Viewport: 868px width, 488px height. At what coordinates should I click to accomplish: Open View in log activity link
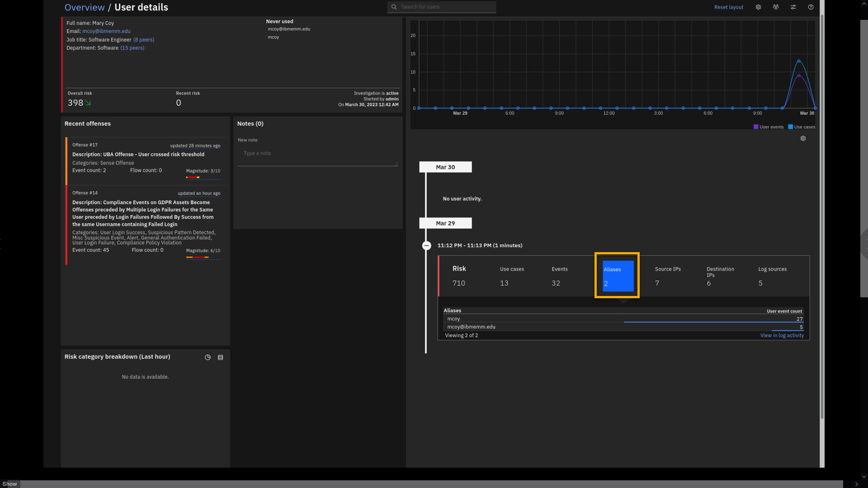pyautogui.click(x=782, y=335)
